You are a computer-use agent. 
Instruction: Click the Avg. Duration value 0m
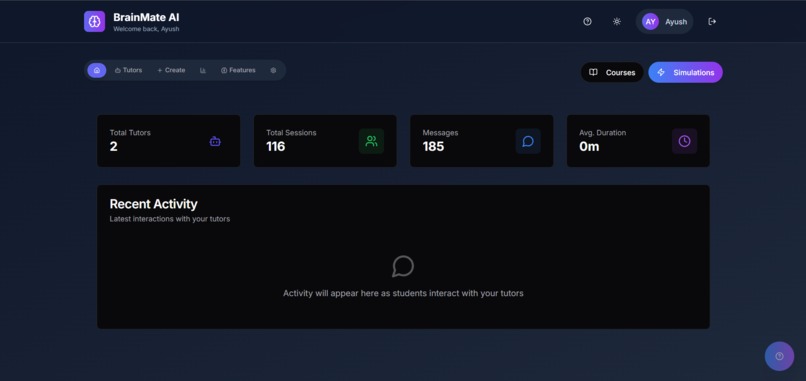coord(589,147)
